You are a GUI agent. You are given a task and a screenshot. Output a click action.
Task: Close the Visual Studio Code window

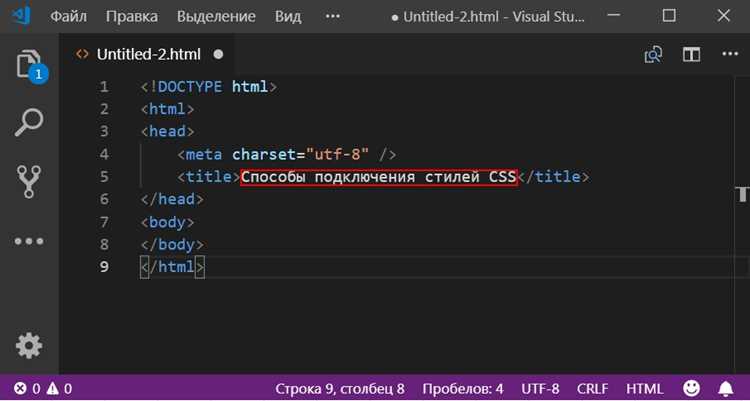[723, 16]
